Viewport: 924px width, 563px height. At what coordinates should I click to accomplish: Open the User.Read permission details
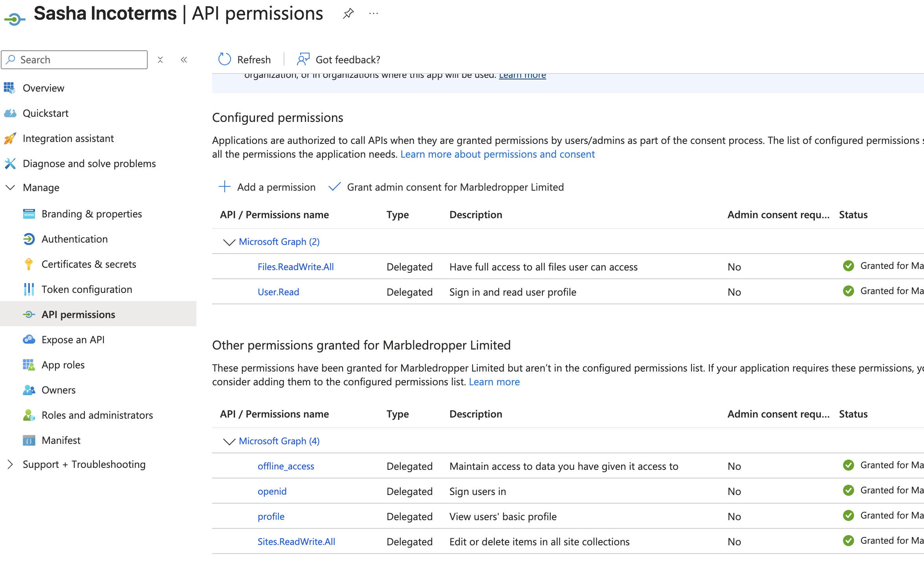tap(278, 292)
